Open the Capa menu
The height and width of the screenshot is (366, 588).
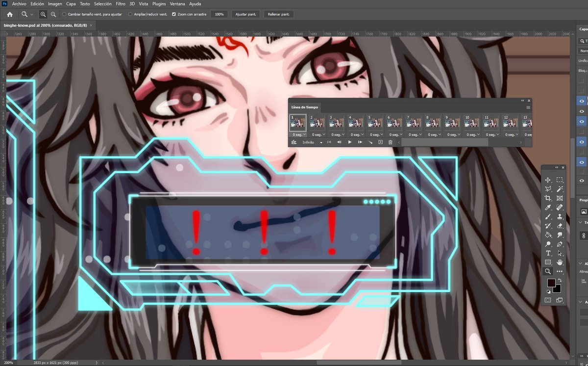[x=71, y=3]
